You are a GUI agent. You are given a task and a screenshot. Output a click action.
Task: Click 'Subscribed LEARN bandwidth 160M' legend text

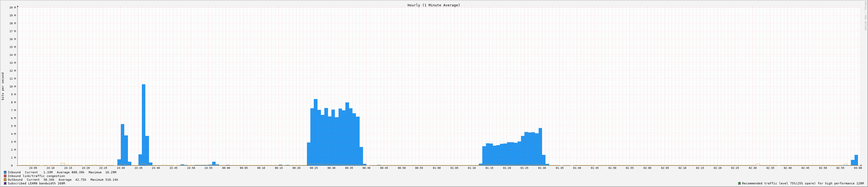click(36, 183)
